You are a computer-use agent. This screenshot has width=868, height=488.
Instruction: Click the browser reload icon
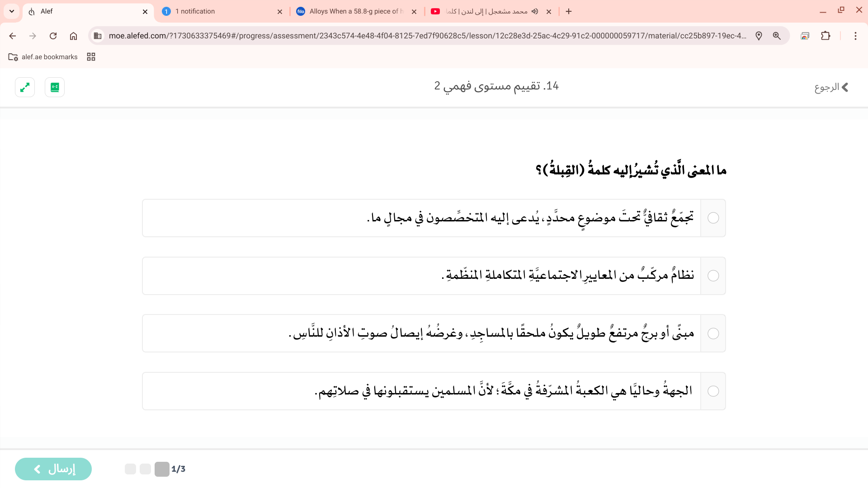(x=53, y=36)
